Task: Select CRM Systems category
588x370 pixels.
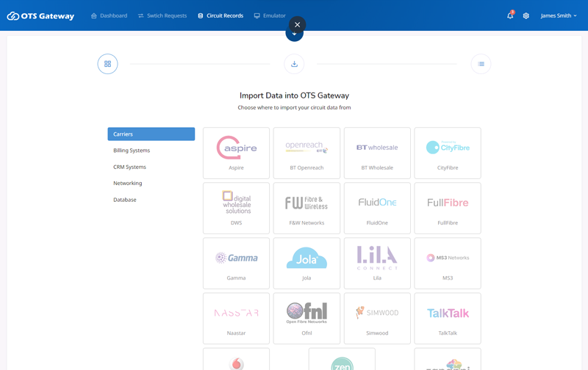Action: (151, 167)
